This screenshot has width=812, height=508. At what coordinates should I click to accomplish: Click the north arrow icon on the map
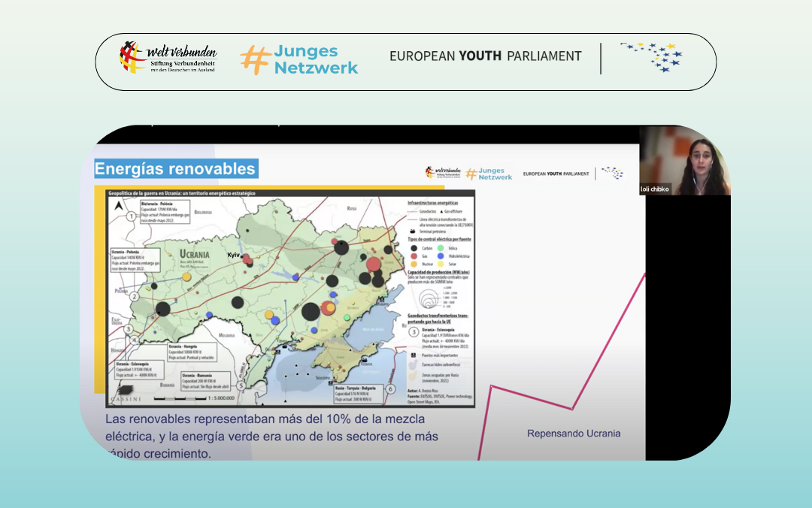(119, 206)
